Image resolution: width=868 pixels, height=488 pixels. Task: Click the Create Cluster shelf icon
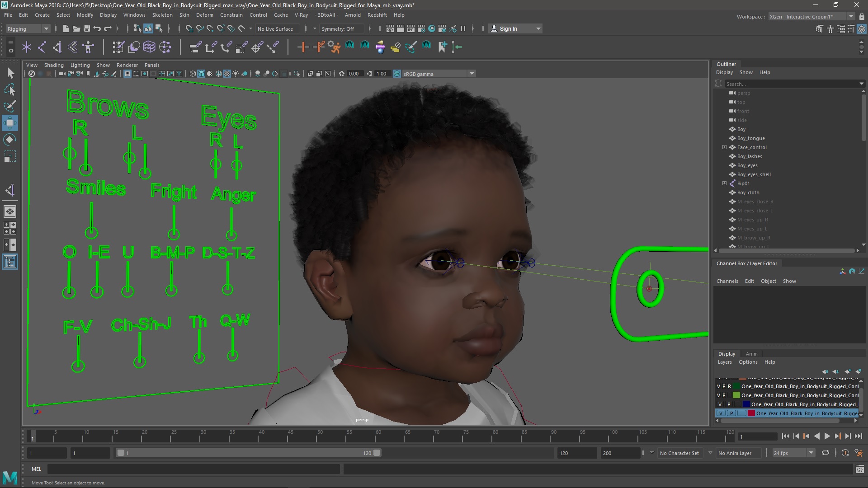(x=165, y=47)
